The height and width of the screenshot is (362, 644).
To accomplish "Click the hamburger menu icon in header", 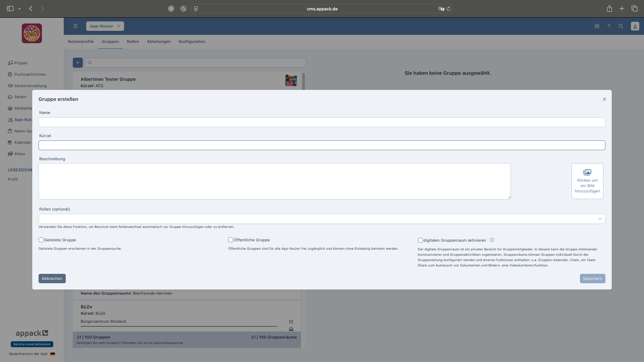I will [75, 26].
